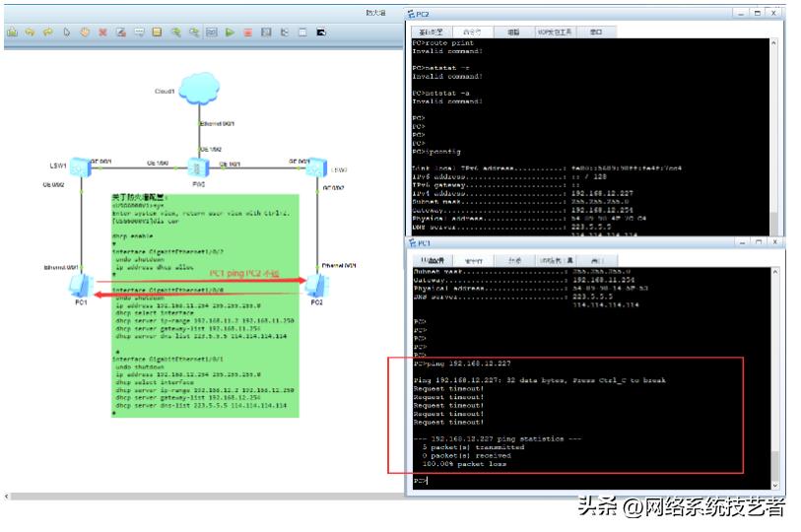Click the Redo arrow in the toolbar
This screenshot has height=532, width=801.
46,33
